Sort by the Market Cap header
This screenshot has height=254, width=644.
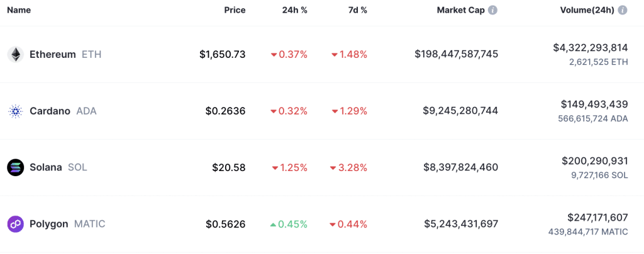coord(460,11)
